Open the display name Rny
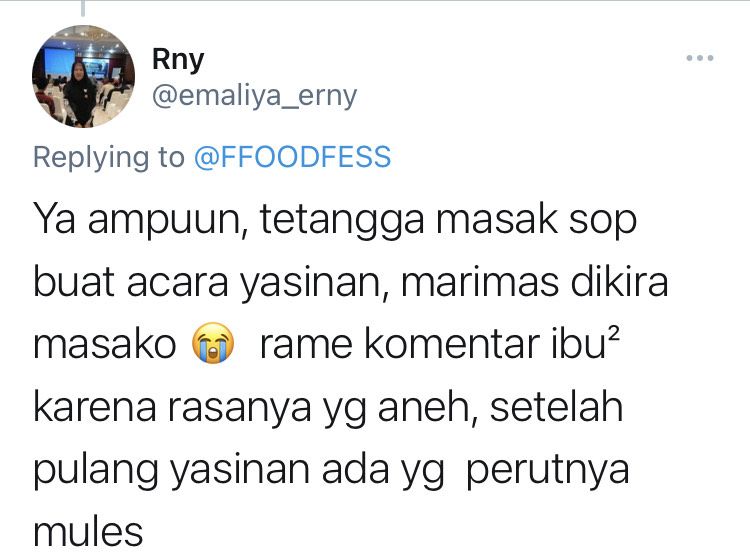 [x=178, y=60]
